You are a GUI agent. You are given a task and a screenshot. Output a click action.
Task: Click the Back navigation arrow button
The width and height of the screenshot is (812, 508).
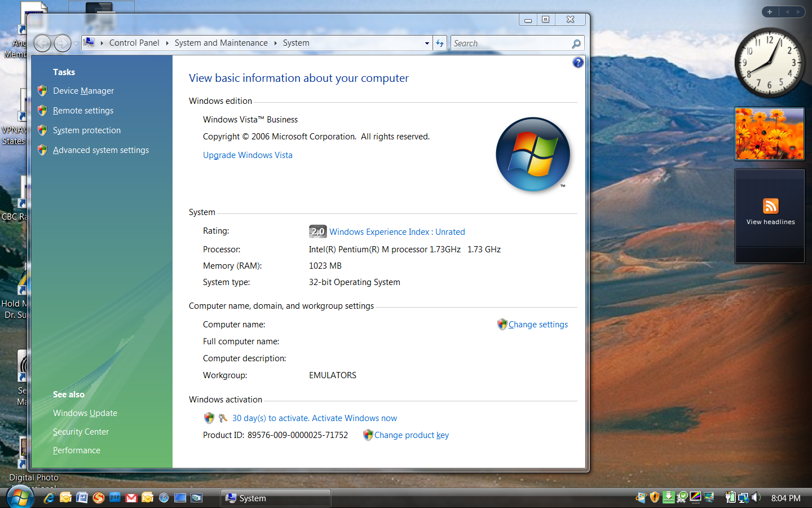42,43
